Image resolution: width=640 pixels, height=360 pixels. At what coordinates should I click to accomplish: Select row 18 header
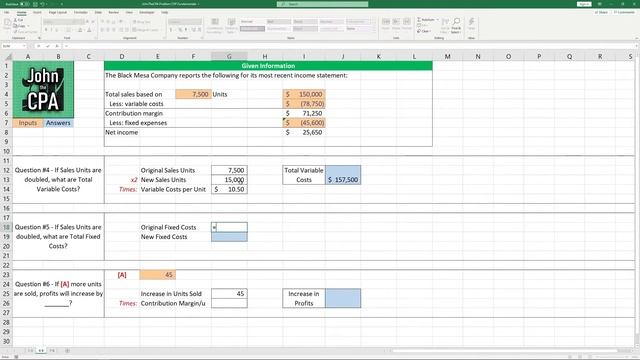coord(6,227)
